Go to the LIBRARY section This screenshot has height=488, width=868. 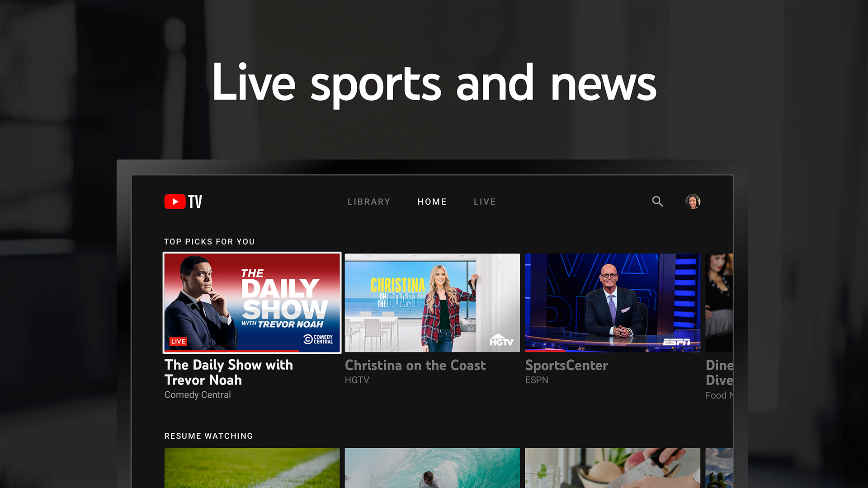[x=369, y=202]
